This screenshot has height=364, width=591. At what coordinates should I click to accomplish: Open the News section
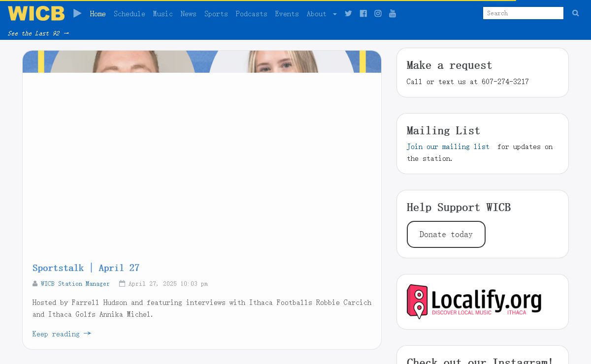[188, 14]
